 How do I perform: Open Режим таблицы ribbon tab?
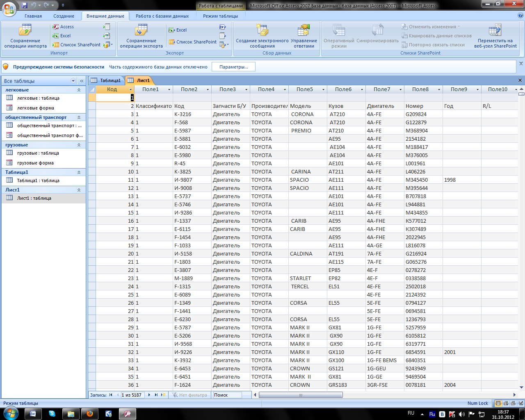click(220, 16)
